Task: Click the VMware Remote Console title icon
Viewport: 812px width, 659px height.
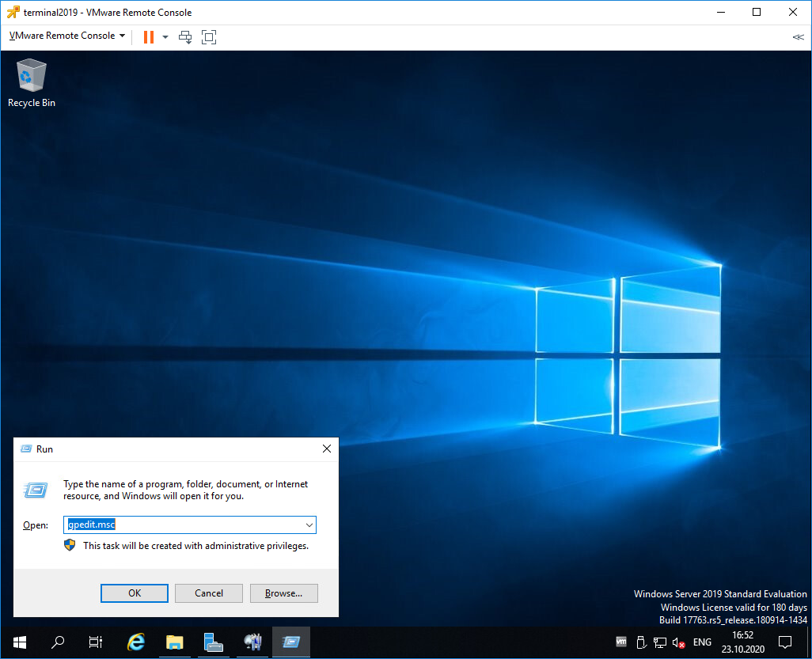Action: point(13,12)
